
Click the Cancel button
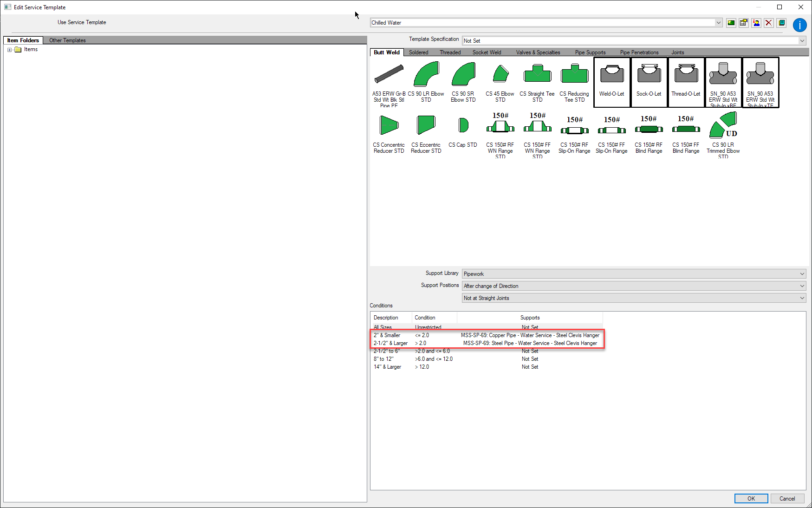787,498
